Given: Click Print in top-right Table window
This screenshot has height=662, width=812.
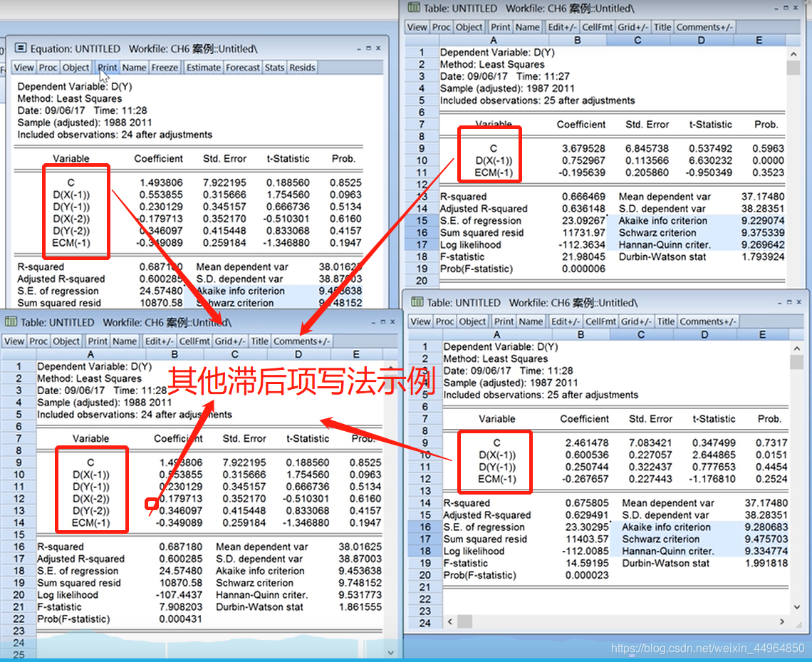Looking at the screenshot, I should (500, 27).
